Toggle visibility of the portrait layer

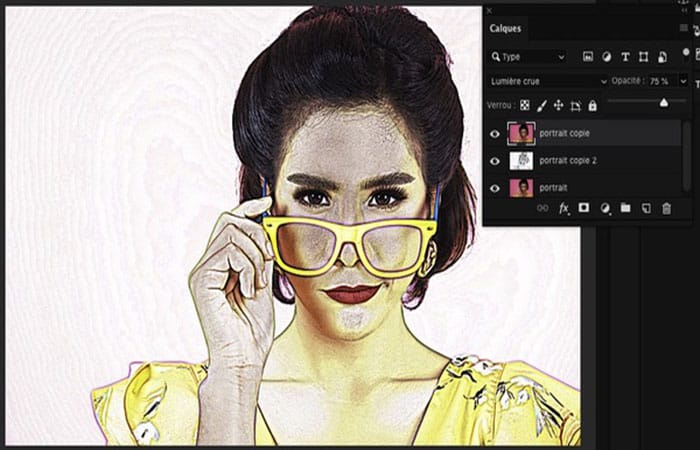tap(495, 188)
